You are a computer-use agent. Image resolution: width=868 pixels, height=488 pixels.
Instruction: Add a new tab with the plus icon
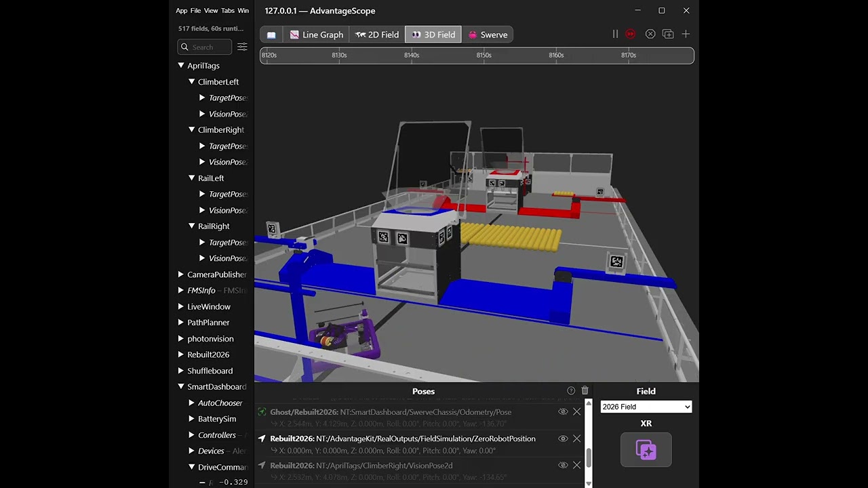[x=686, y=34]
